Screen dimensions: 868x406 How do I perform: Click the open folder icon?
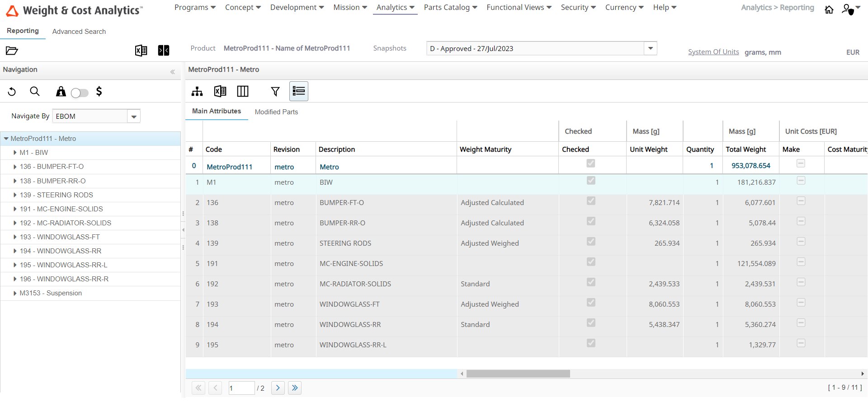12,51
